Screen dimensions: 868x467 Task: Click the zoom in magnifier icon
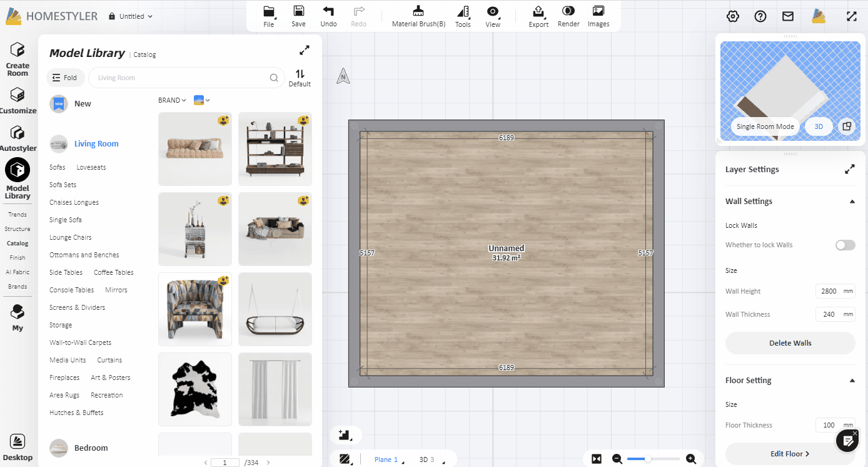[x=691, y=459]
